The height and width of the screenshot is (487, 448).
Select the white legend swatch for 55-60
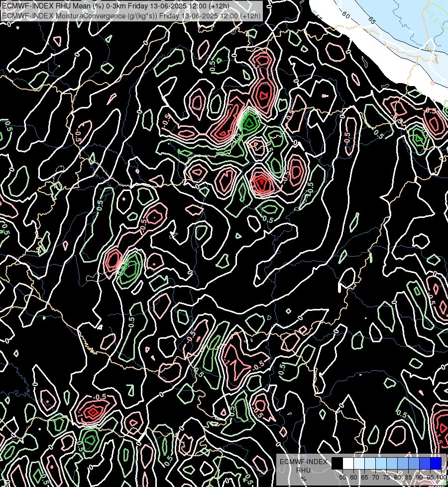(348, 463)
